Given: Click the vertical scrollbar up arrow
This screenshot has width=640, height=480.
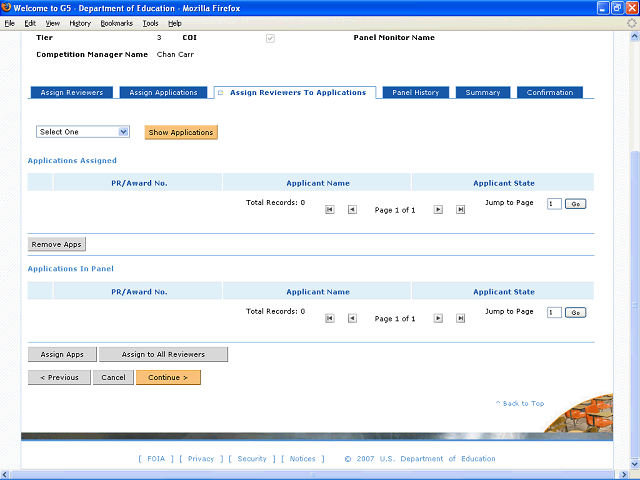Looking at the screenshot, I should click(x=635, y=37).
